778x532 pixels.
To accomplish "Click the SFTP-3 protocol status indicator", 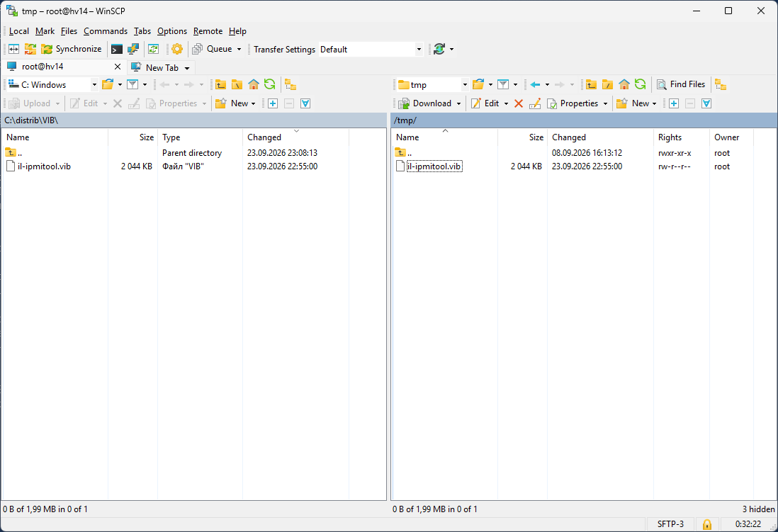I will click(670, 524).
